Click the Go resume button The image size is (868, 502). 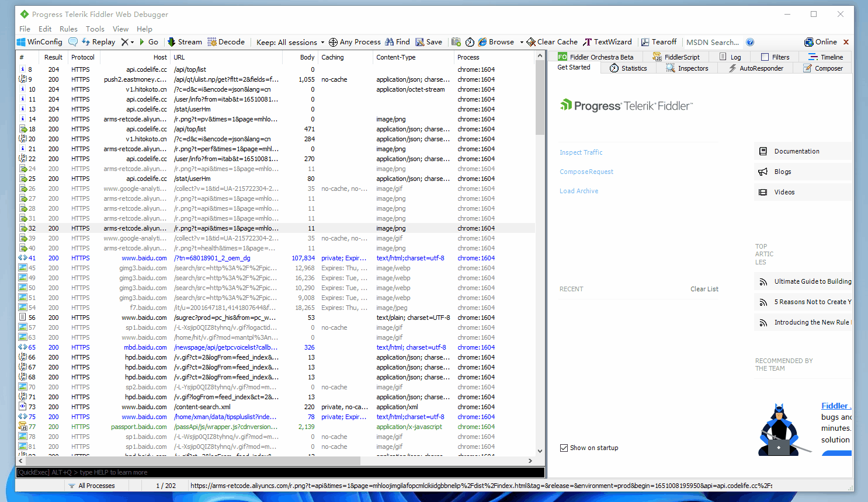148,42
